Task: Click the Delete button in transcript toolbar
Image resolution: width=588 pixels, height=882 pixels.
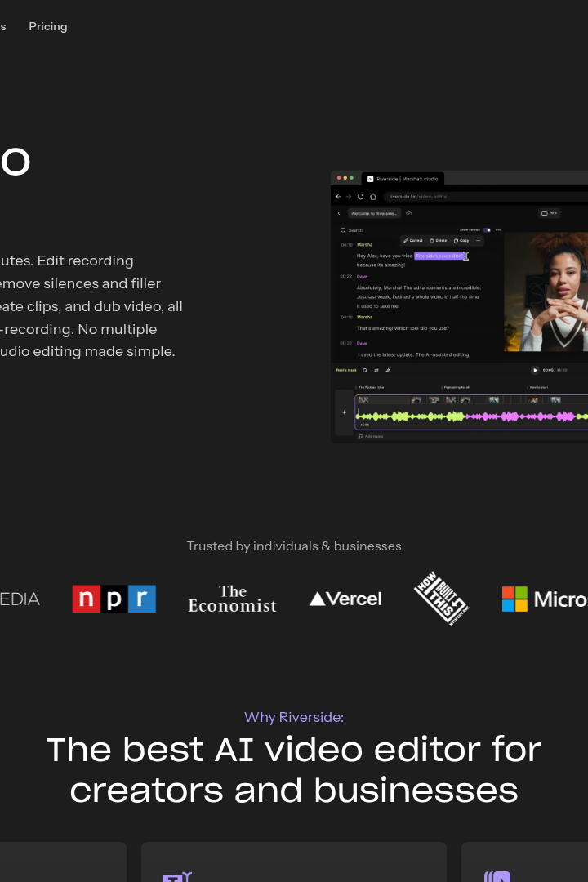Action: 439,241
